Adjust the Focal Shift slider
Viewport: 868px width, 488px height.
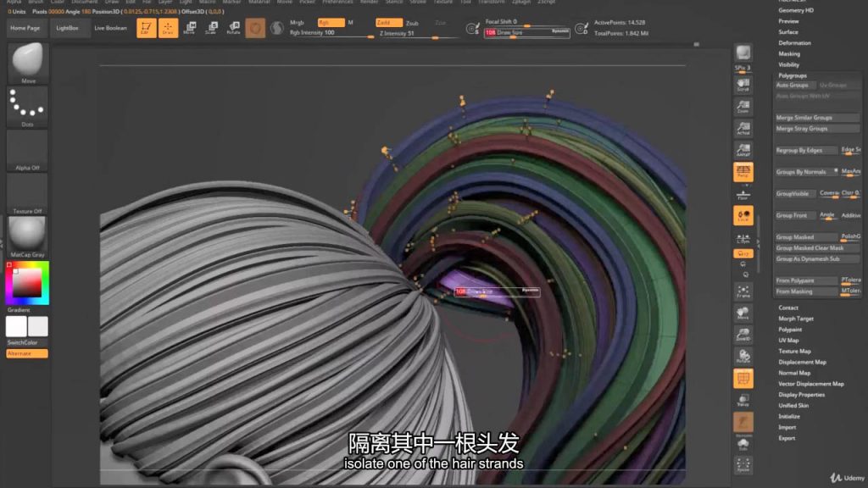coord(527,22)
